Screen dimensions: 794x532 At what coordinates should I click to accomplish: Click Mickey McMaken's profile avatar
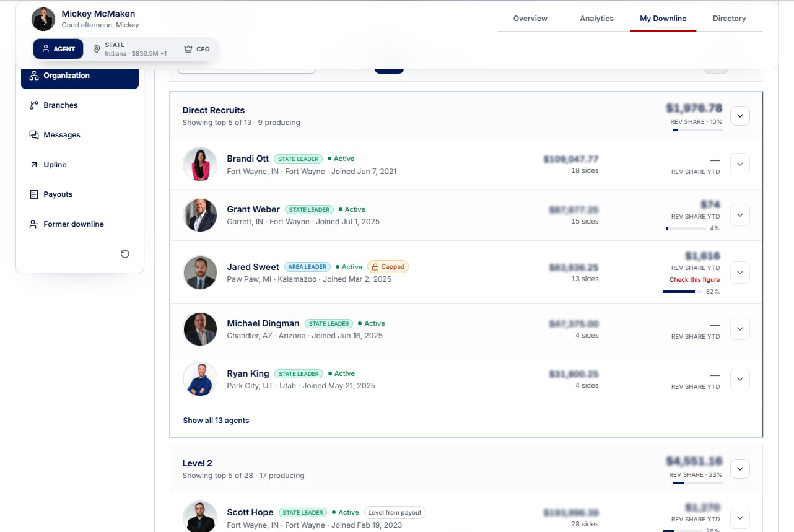pyautogui.click(x=43, y=19)
